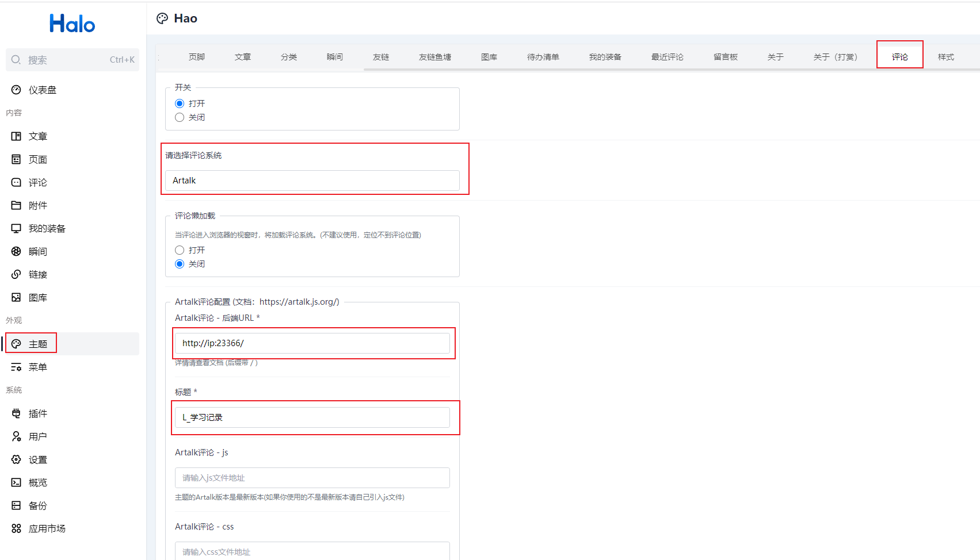
Task: Click the 备份 backup icon in the sidebar
Action: click(x=16, y=505)
